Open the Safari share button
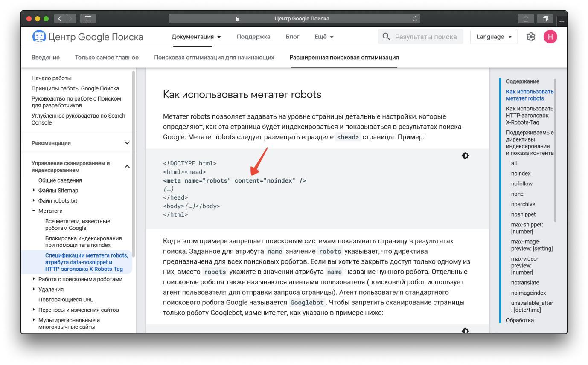Image resolution: width=588 pixels, height=365 pixels. click(526, 19)
